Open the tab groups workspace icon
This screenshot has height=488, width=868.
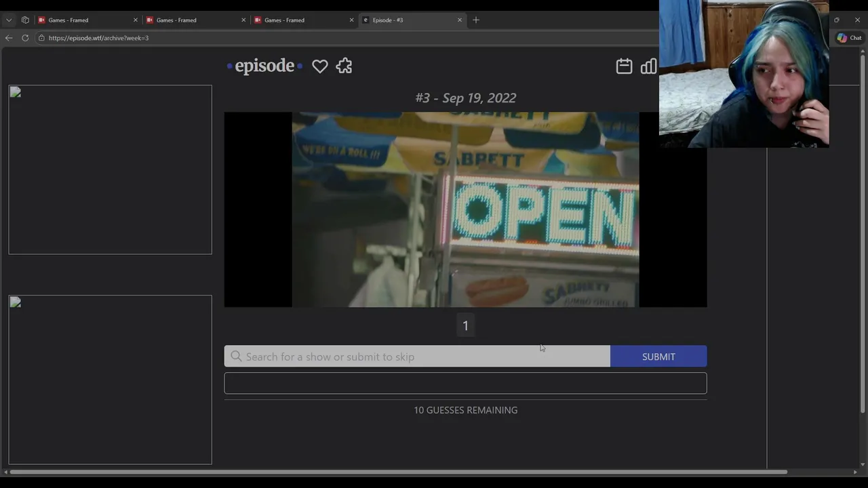[25, 20]
